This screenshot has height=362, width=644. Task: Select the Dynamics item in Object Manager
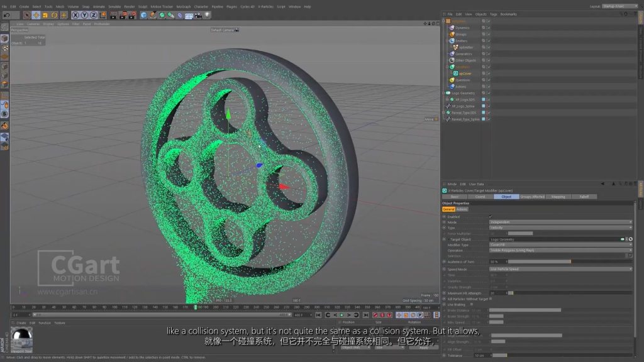462,28
